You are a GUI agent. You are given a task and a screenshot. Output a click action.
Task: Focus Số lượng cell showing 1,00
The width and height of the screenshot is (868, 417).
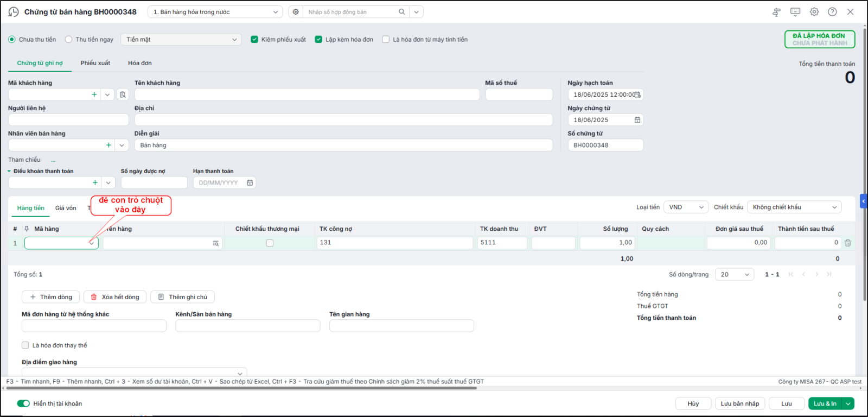tap(607, 243)
